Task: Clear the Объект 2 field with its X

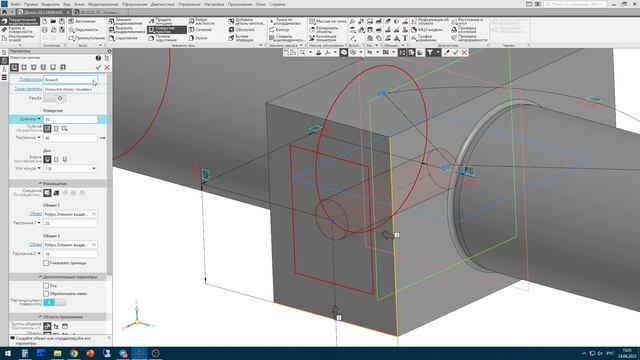Action: (x=94, y=244)
